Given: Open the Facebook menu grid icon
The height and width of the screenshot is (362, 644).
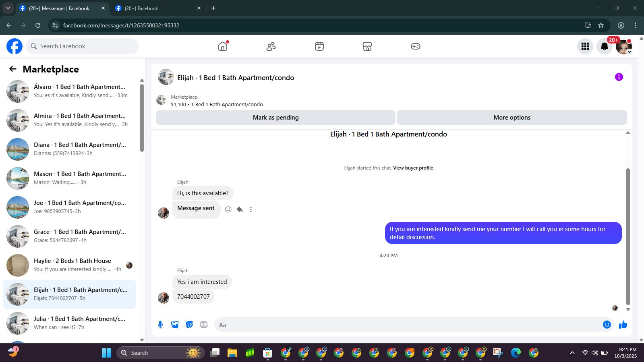Looking at the screenshot, I should 585,46.
